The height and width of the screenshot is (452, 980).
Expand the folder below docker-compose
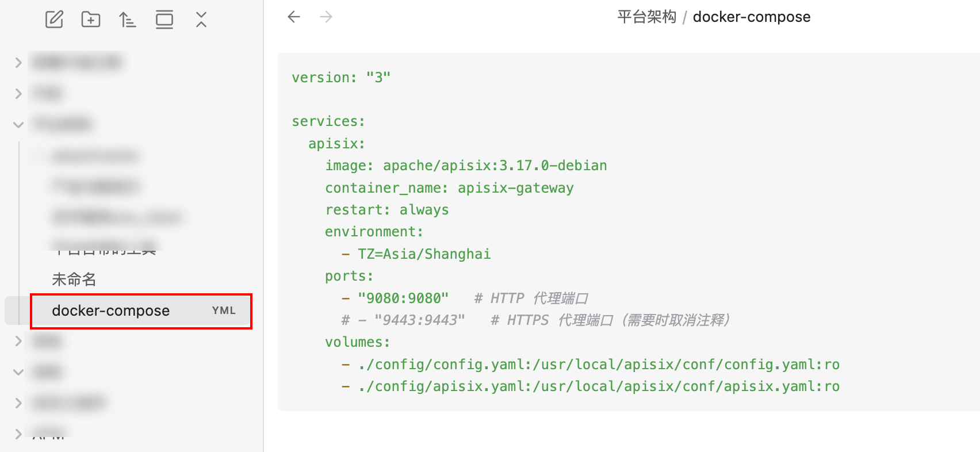(18, 341)
